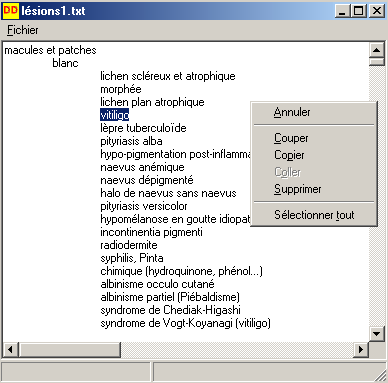The image size is (388, 383).
Task: Click 'lichen plan atrophique' line
Action: click(x=152, y=102)
